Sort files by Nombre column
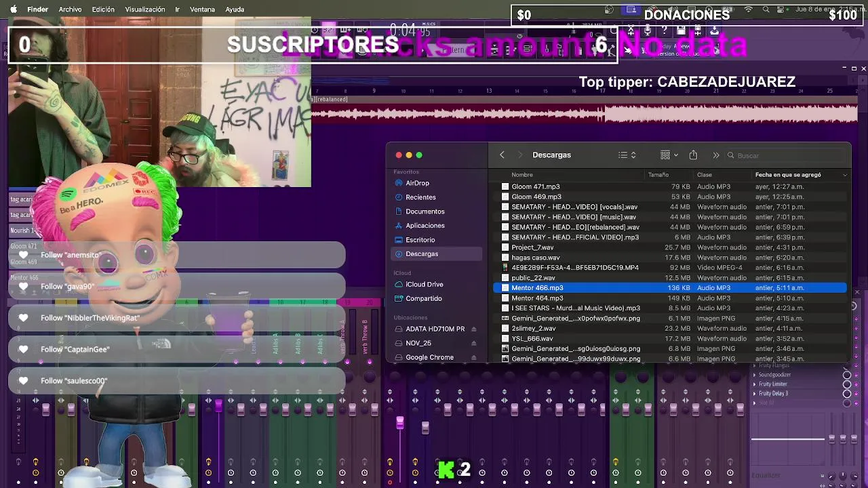This screenshot has height=488, width=868. coord(522,175)
